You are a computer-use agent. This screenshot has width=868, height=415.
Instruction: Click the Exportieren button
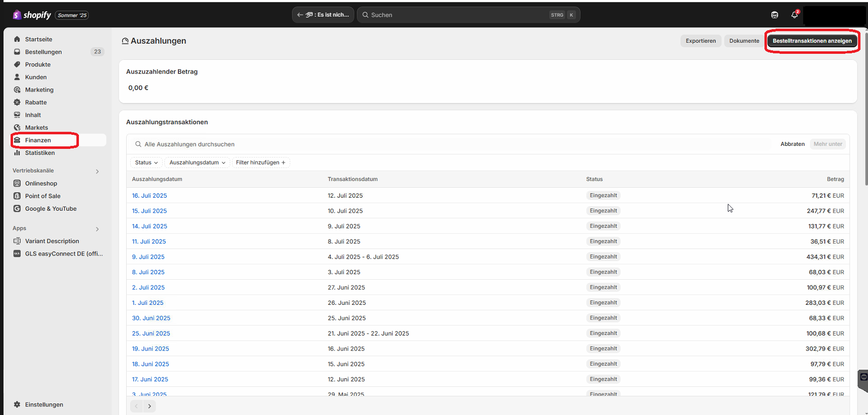click(x=701, y=41)
